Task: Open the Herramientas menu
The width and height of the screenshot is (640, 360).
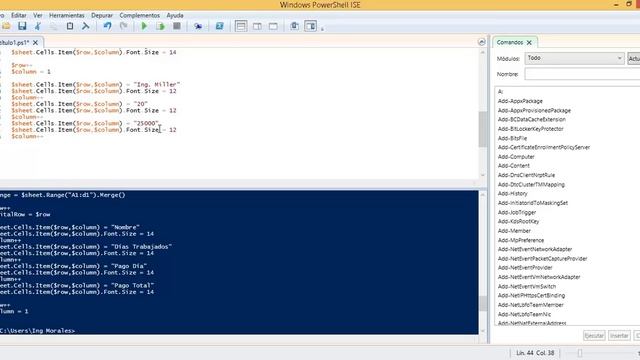Action: [x=67, y=15]
